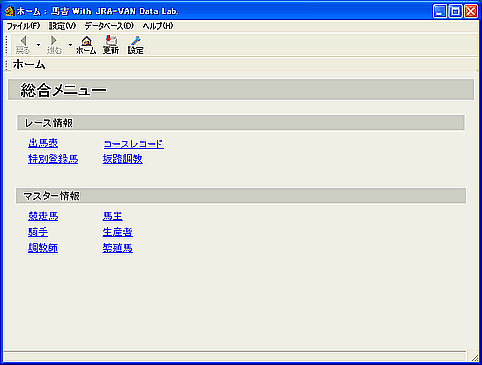
Task: Click the window resize grip in status bar
Action: click(x=474, y=357)
